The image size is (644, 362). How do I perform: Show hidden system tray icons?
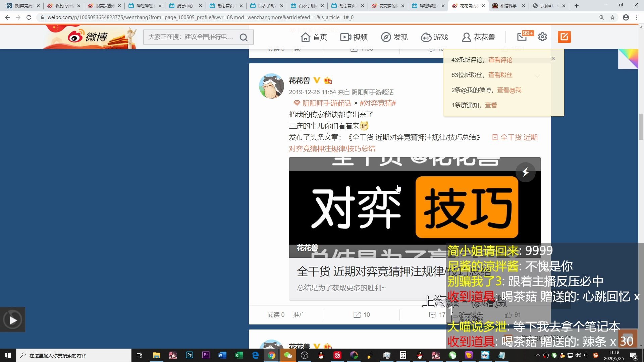coord(538,355)
